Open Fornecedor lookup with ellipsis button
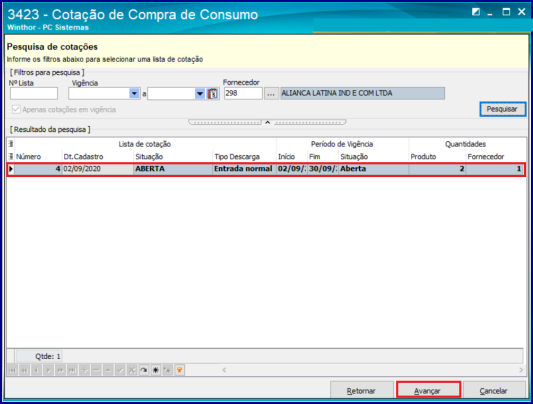This screenshot has height=404, width=533. [271, 93]
